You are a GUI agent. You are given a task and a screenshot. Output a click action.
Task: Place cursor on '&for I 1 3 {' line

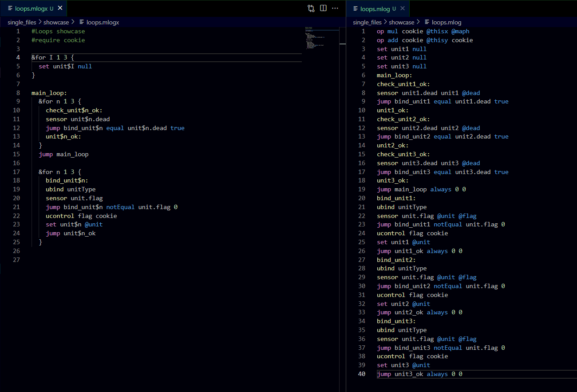click(53, 57)
